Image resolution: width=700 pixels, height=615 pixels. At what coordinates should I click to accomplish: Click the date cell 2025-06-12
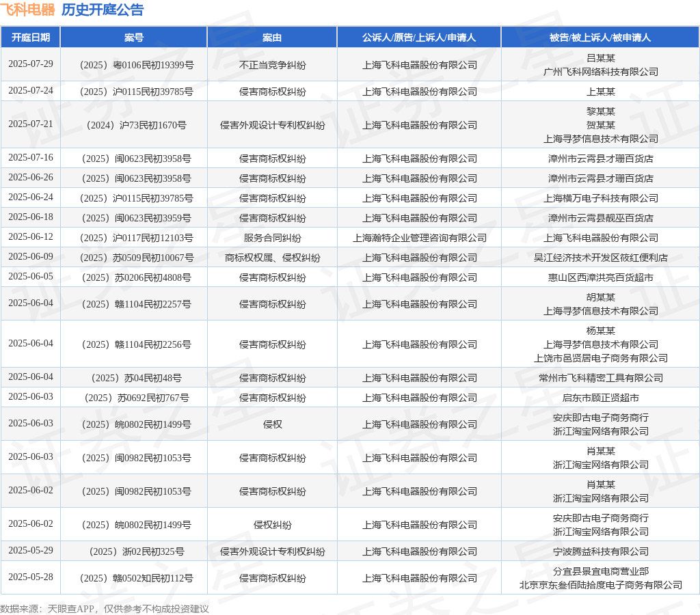coord(30,236)
